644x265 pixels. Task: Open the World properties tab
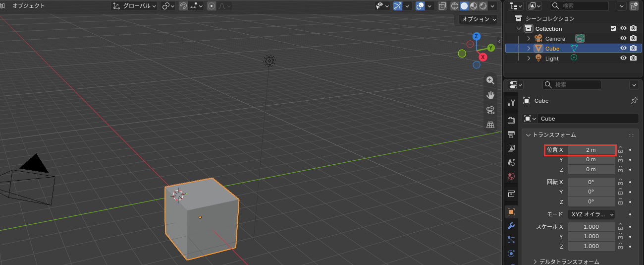pos(511,176)
